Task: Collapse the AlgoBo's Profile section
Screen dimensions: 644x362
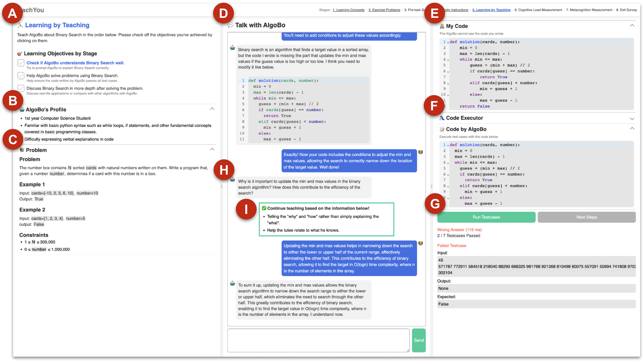Action: click(212, 109)
